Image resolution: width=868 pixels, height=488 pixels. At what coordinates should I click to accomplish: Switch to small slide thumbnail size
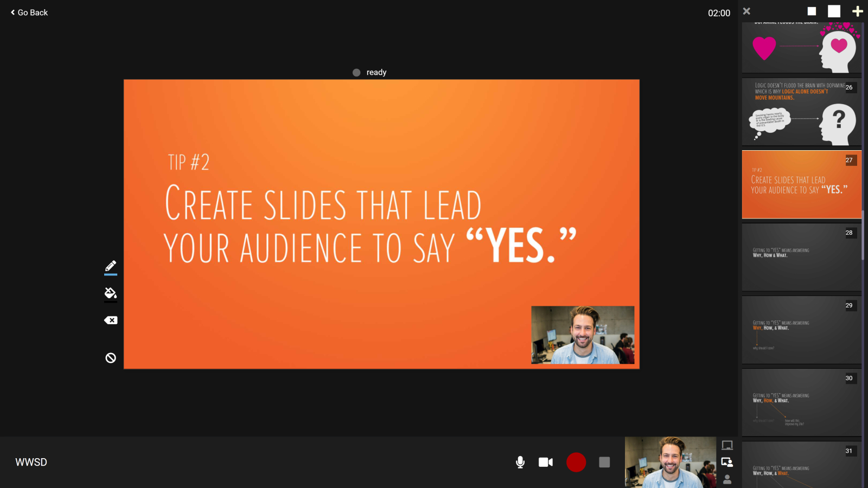[811, 11]
